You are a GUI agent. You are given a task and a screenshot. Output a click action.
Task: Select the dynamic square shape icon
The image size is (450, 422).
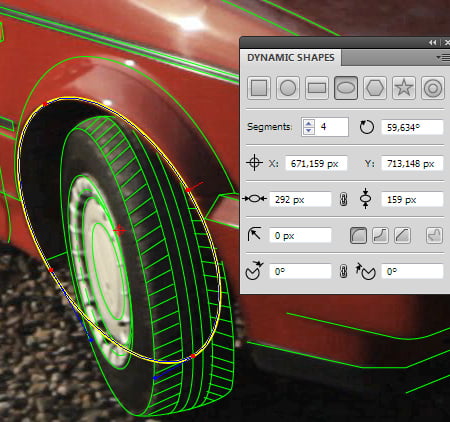coord(259,88)
